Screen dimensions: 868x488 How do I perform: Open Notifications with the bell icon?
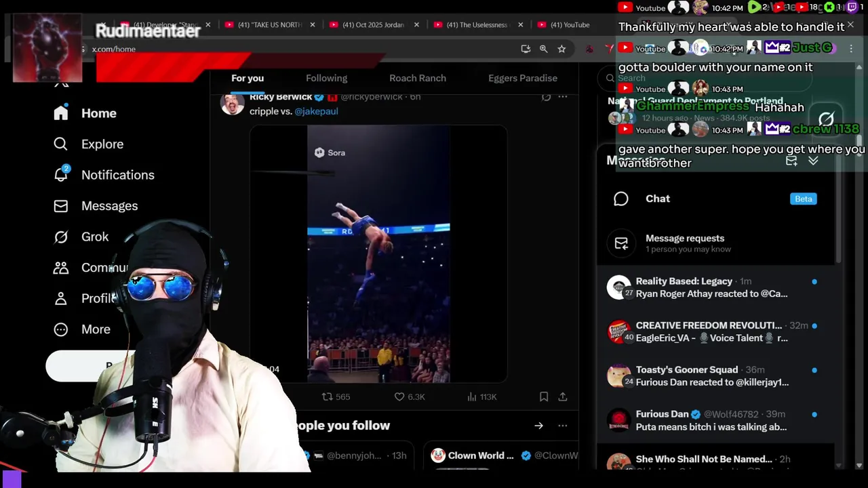(104, 175)
